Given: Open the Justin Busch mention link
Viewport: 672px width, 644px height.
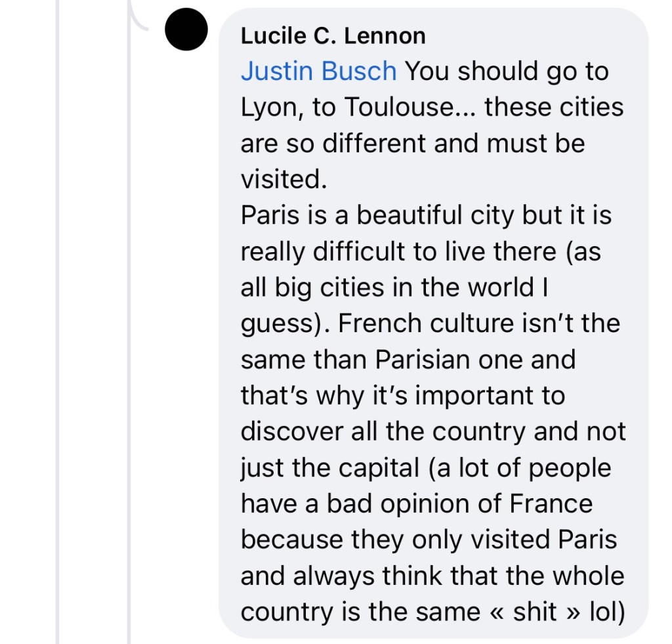Looking at the screenshot, I should (x=318, y=71).
